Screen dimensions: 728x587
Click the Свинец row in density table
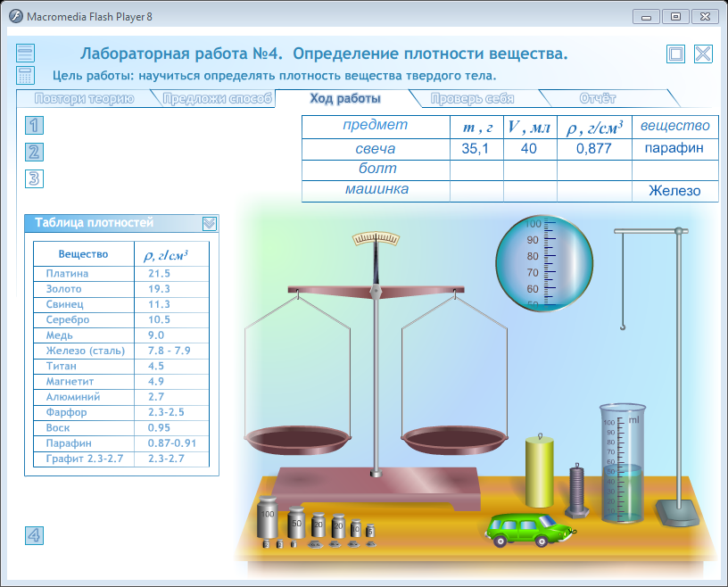click(121, 304)
